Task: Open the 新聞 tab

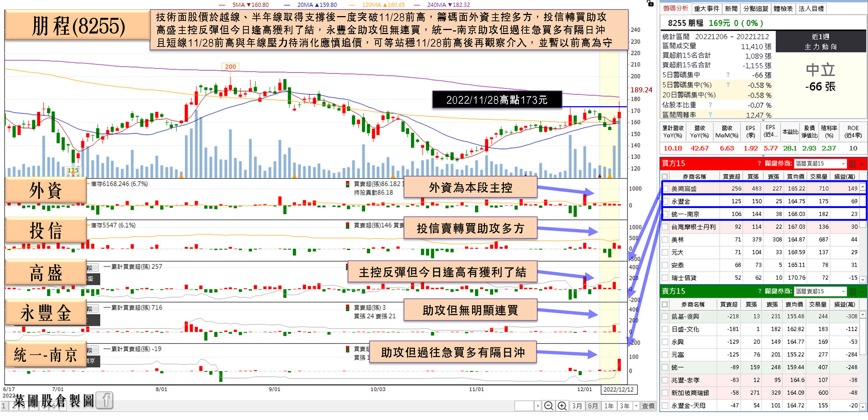Action: [731, 8]
